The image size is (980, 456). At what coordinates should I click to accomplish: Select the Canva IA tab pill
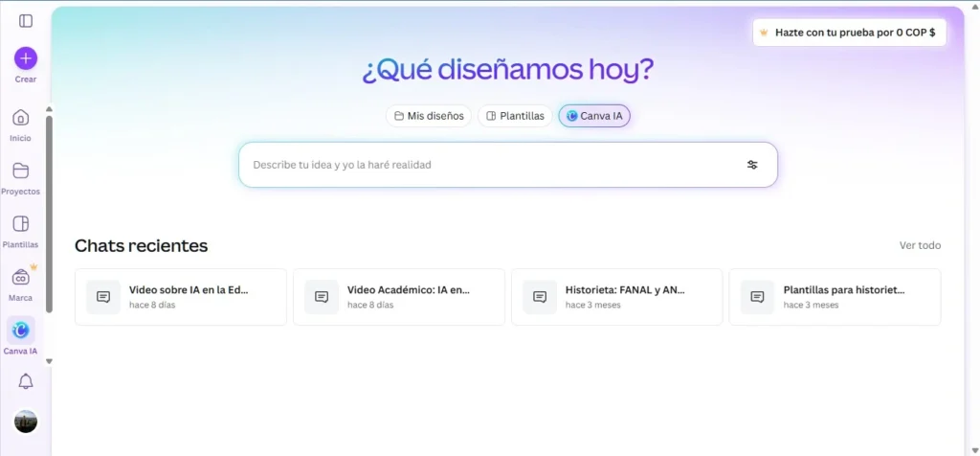[594, 116]
